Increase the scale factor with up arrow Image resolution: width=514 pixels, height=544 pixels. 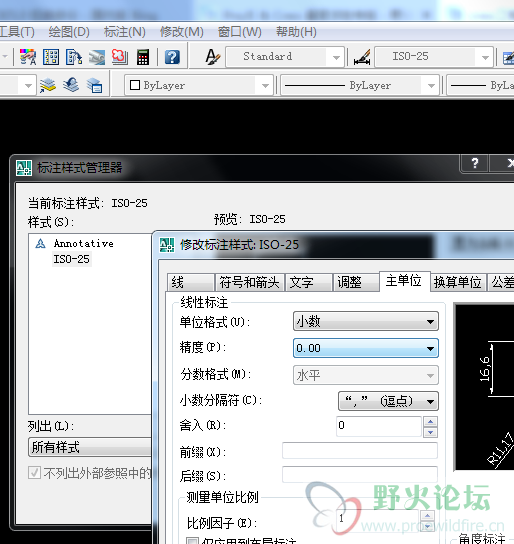(x=427, y=516)
